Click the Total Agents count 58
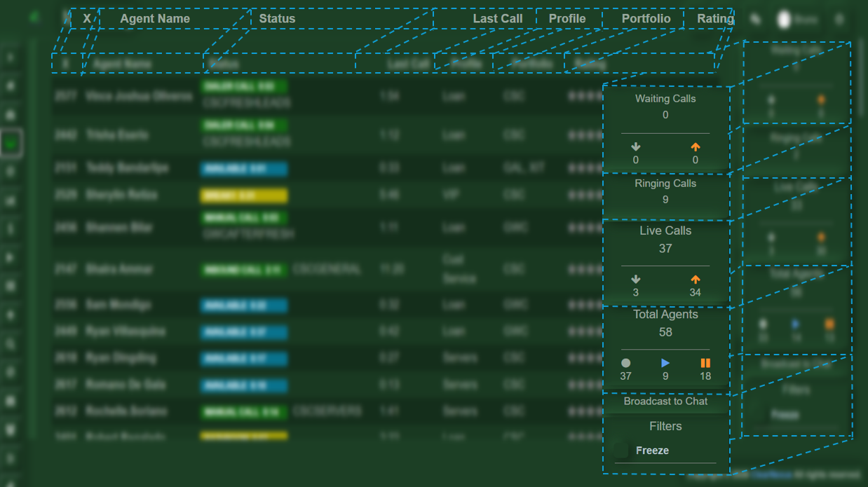This screenshot has width=868, height=487. point(665,332)
